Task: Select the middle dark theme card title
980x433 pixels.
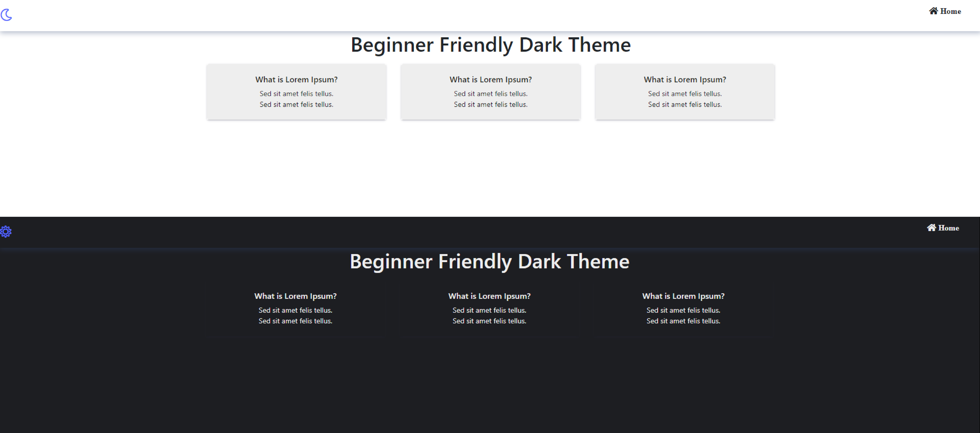Action: [x=489, y=296]
